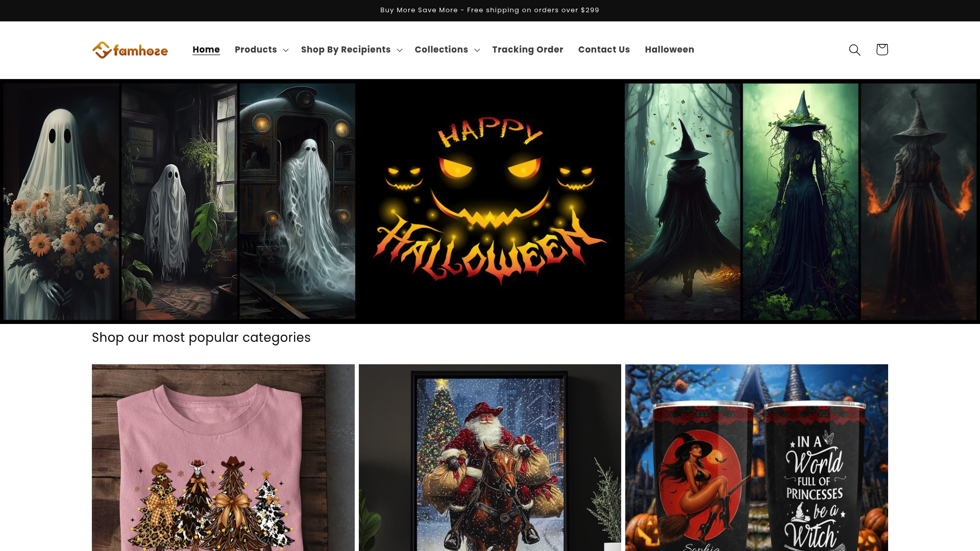Expand the Products dropdown menu
The width and height of the screenshot is (980, 551).
pyautogui.click(x=261, y=49)
